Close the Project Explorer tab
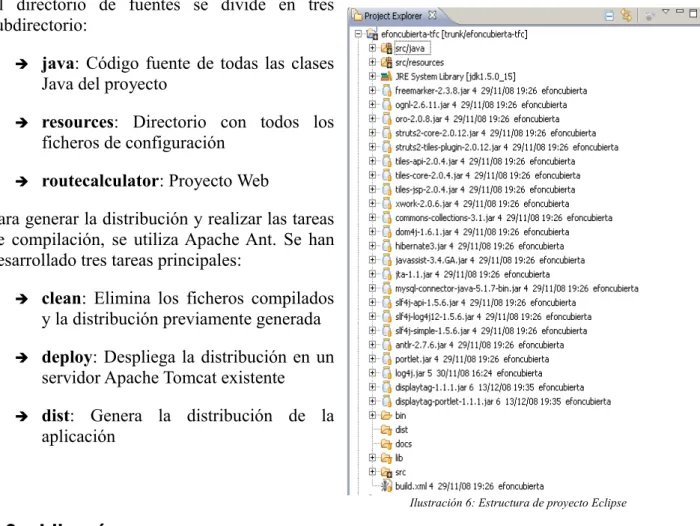The width and height of the screenshot is (700, 526). pyautogui.click(x=432, y=15)
